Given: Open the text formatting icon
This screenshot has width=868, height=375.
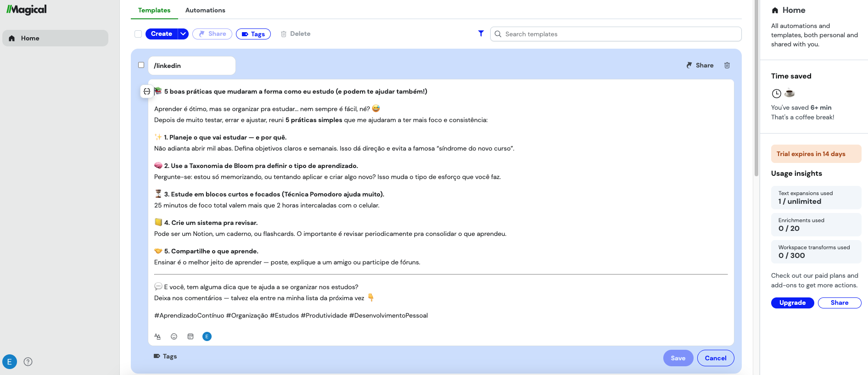Looking at the screenshot, I should [157, 336].
